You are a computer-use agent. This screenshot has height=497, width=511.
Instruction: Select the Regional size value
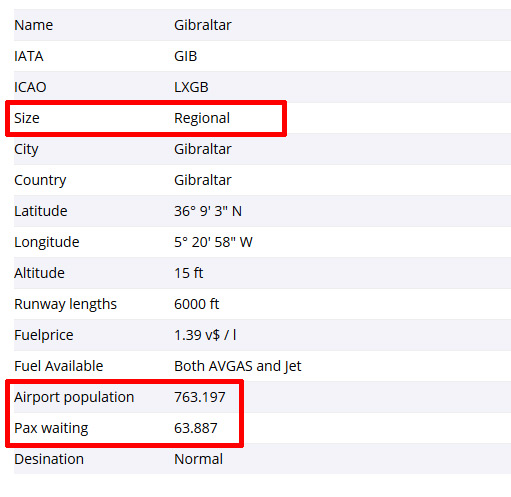point(202,119)
